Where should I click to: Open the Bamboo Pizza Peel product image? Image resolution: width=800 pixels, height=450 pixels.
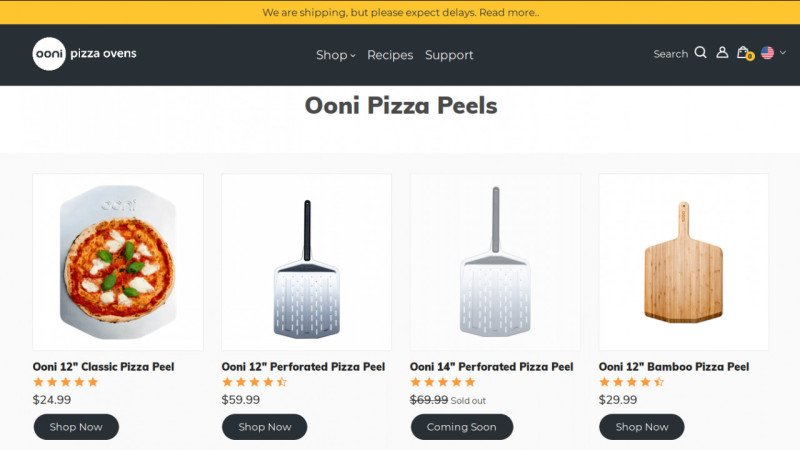pos(684,262)
